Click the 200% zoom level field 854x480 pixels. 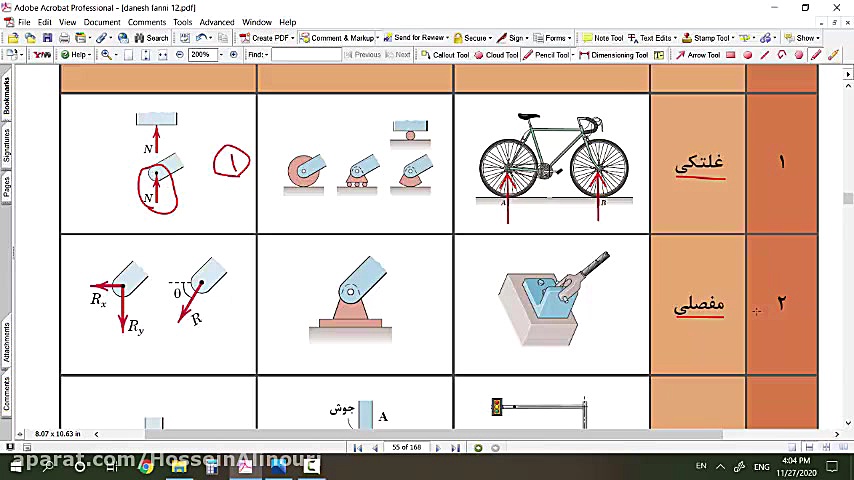(203, 55)
